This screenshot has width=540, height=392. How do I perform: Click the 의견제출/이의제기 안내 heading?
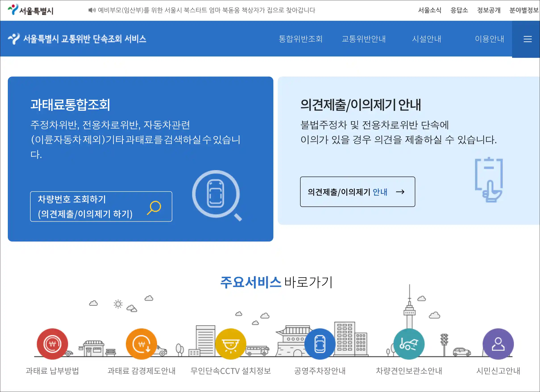[x=360, y=104]
